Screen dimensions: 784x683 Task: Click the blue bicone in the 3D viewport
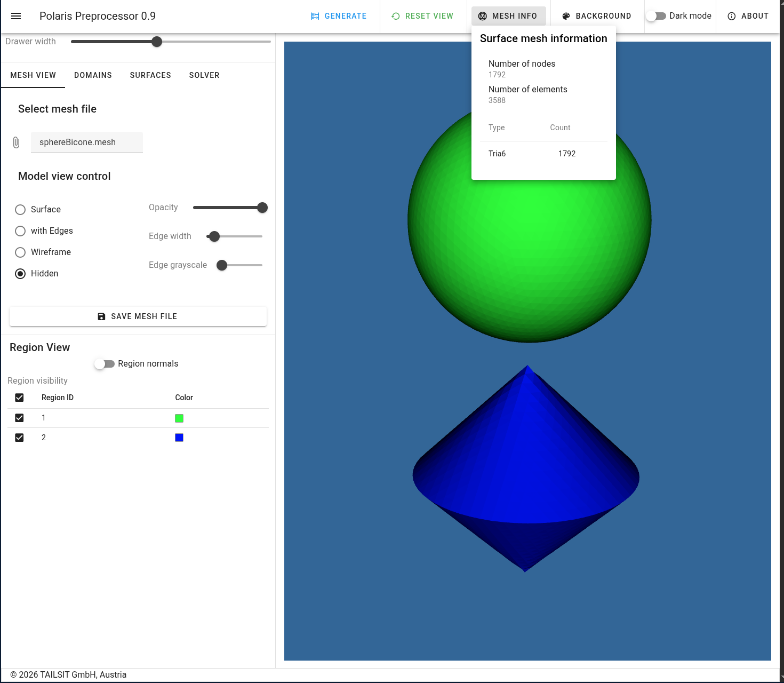click(x=526, y=470)
